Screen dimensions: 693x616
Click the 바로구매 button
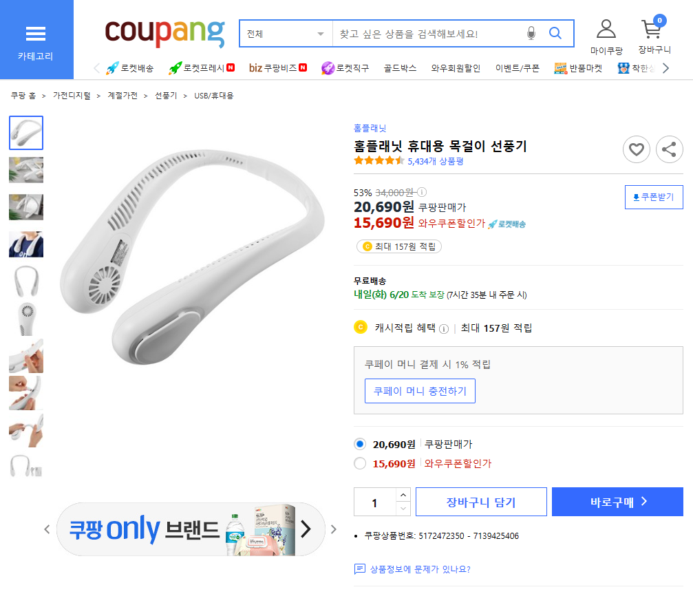click(617, 502)
